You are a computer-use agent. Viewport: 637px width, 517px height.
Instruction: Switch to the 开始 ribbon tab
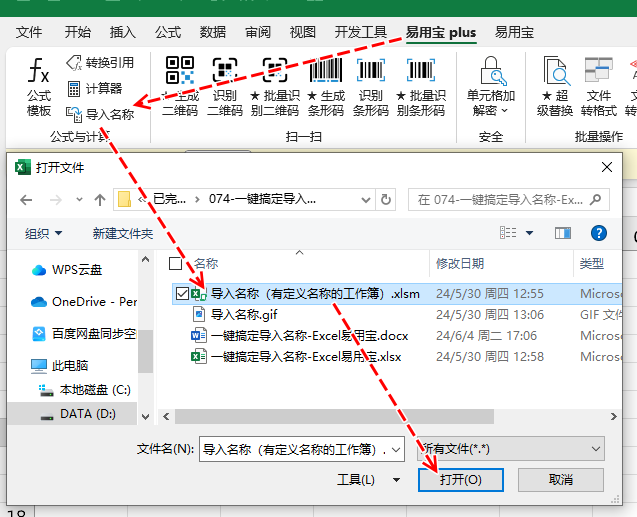coord(78,32)
